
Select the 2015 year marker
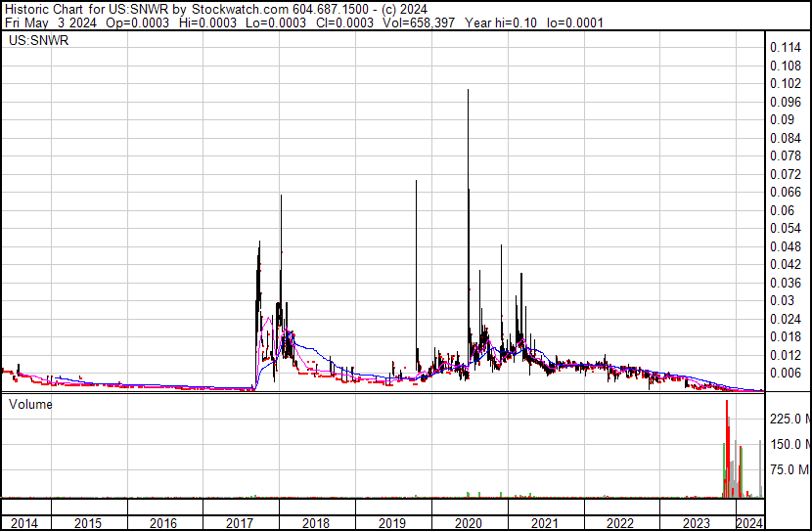click(88, 523)
